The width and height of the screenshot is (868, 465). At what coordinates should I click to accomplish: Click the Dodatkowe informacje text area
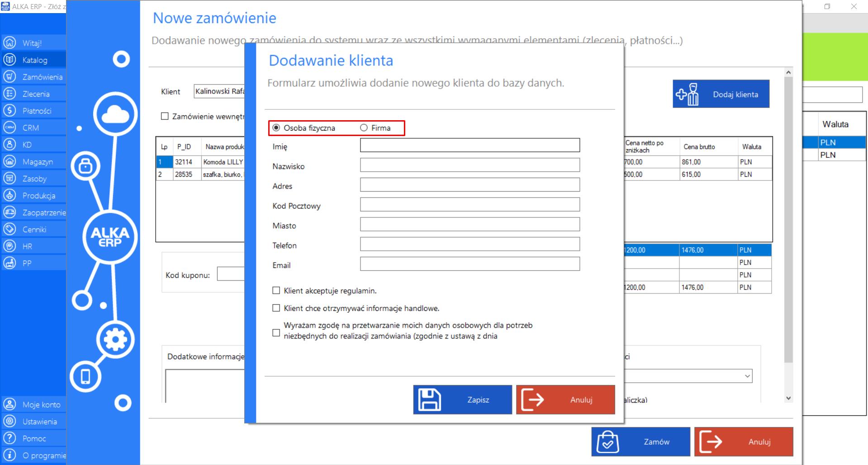click(205, 386)
